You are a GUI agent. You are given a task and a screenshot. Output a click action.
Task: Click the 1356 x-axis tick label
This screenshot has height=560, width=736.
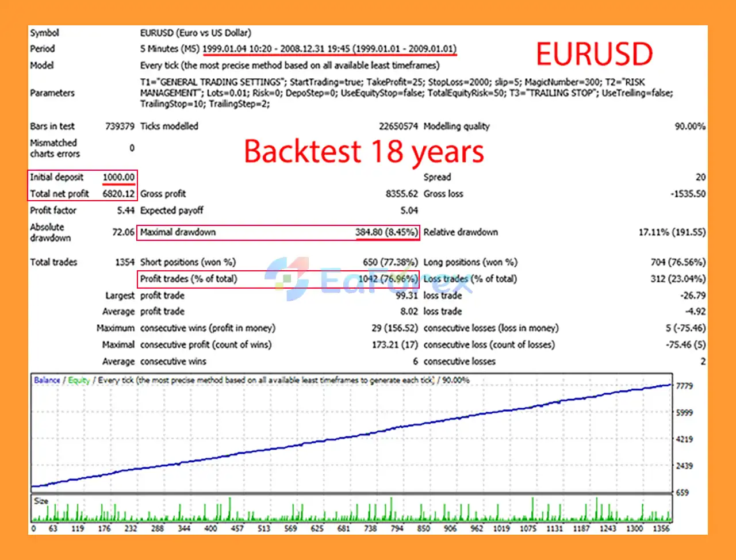661,528
